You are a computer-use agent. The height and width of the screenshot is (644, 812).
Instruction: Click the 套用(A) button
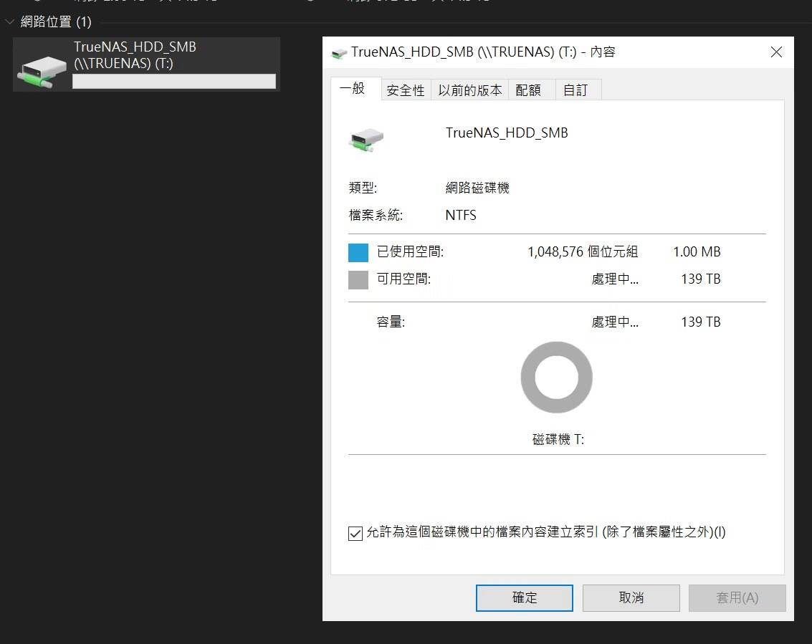(x=737, y=598)
